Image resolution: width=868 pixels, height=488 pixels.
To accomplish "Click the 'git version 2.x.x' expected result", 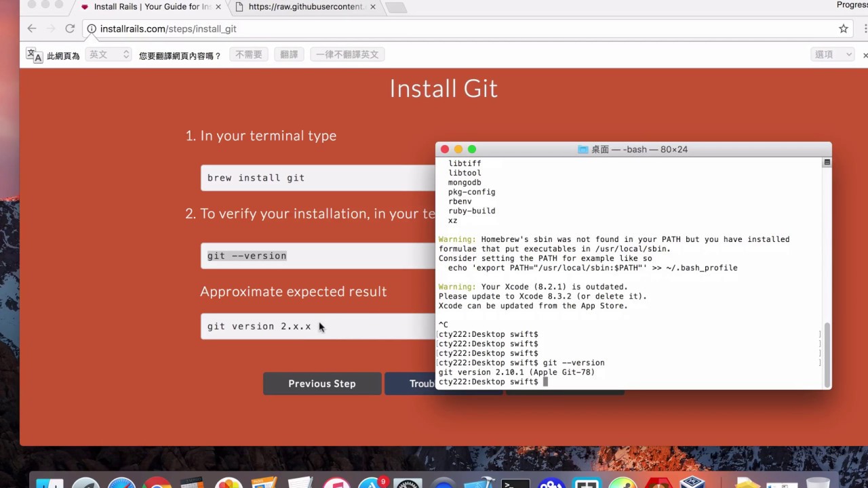I will coord(259,326).
